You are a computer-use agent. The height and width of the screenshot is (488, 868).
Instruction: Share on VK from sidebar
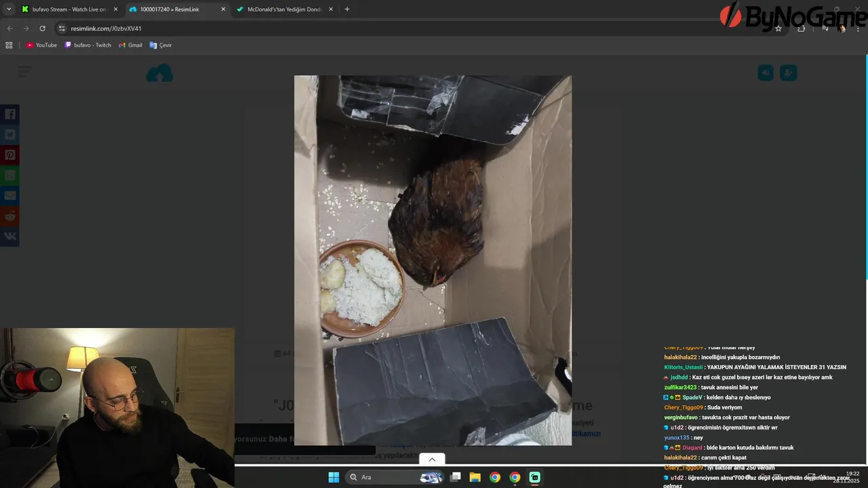coord(9,237)
